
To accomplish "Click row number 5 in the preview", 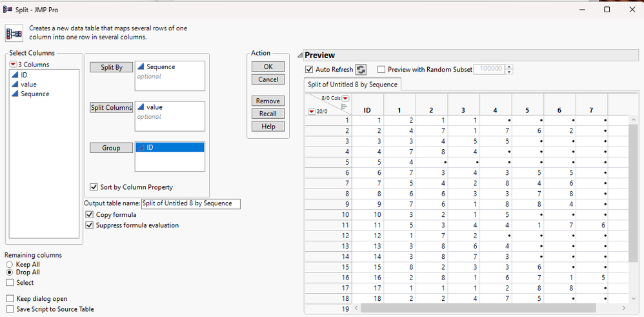I will click(x=328, y=162).
